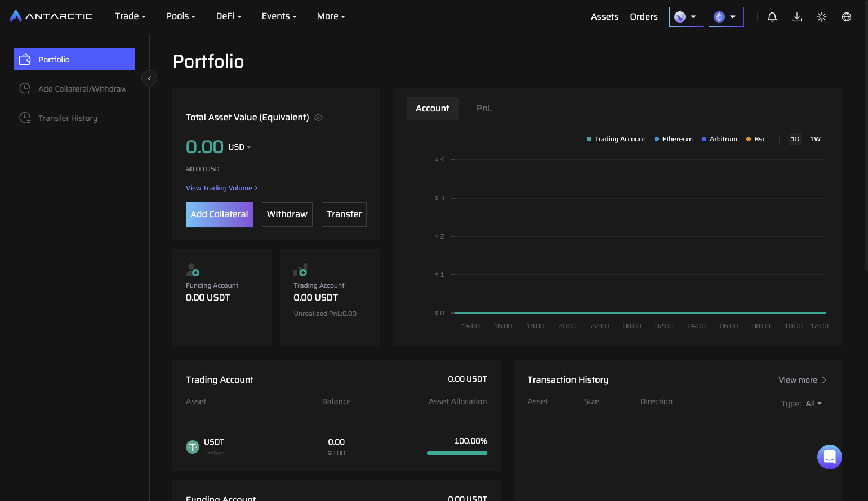Open View more transaction history
The image size is (868, 501).
click(x=802, y=380)
